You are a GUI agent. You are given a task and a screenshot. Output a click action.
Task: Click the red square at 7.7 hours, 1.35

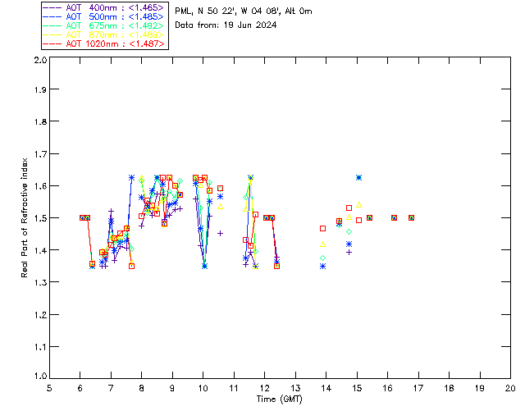131,267
